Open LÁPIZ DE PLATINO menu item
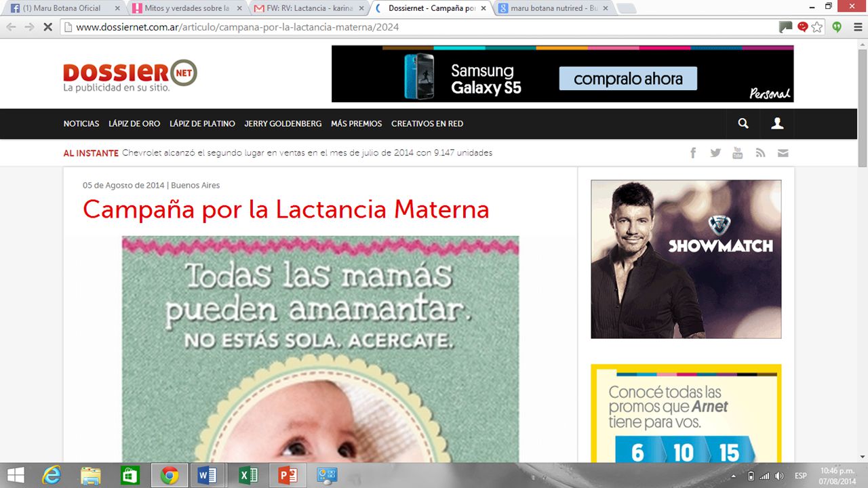 tap(202, 123)
